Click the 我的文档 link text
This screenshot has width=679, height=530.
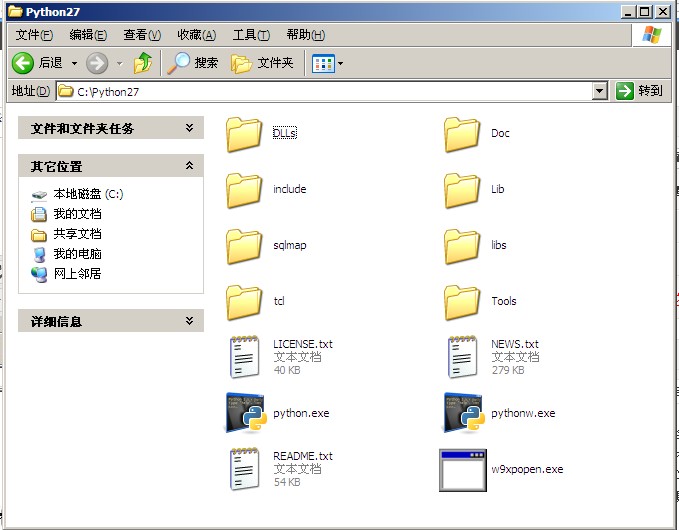pyautogui.click(x=78, y=214)
